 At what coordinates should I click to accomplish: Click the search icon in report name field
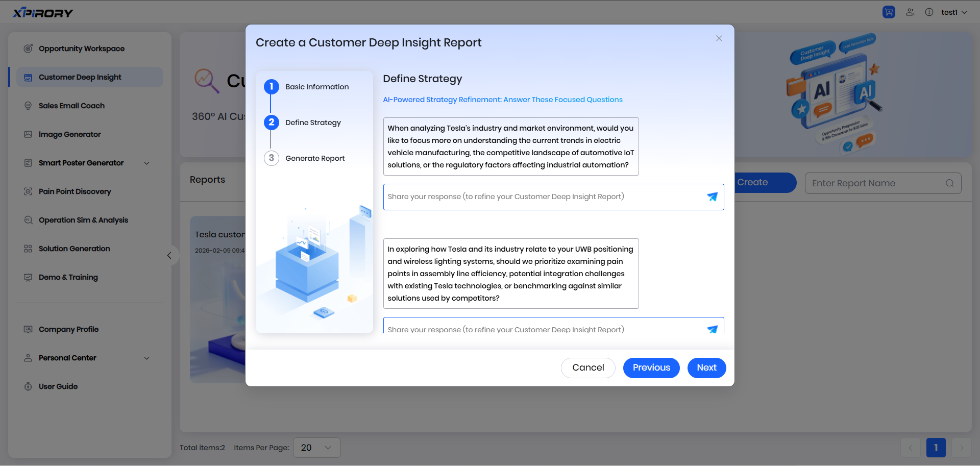[949, 183]
